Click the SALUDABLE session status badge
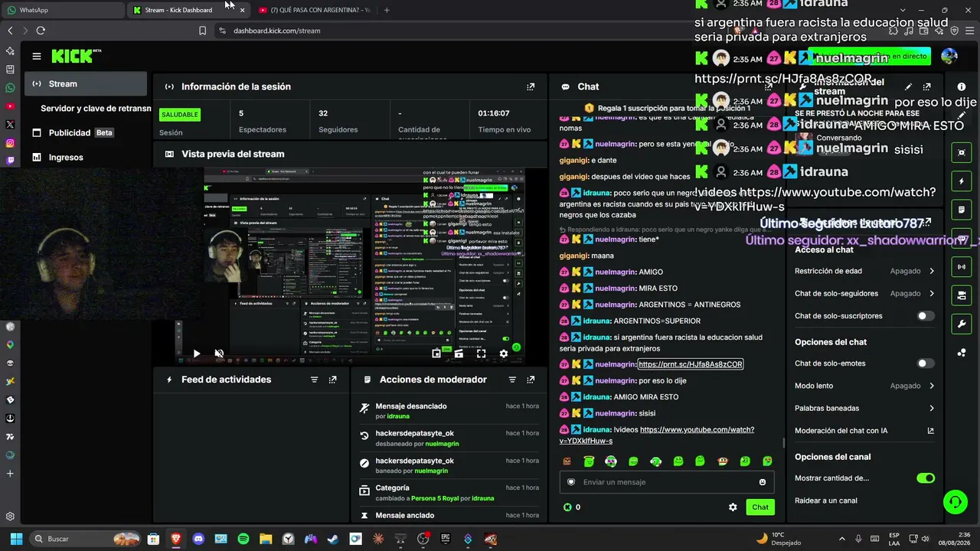The height and width of the screenshot is (551, 980). coord(180,115)
